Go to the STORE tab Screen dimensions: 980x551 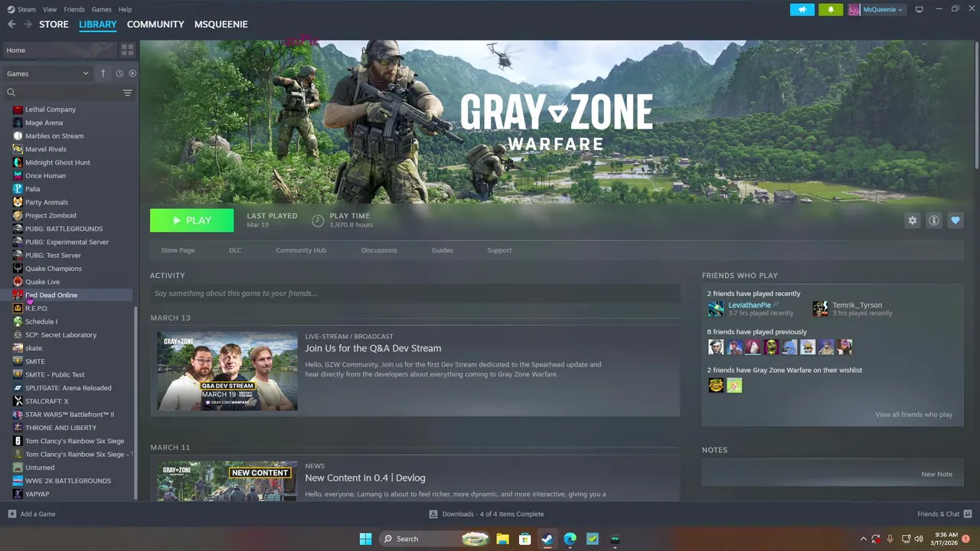pyautogui.click(x=54, y=24)
